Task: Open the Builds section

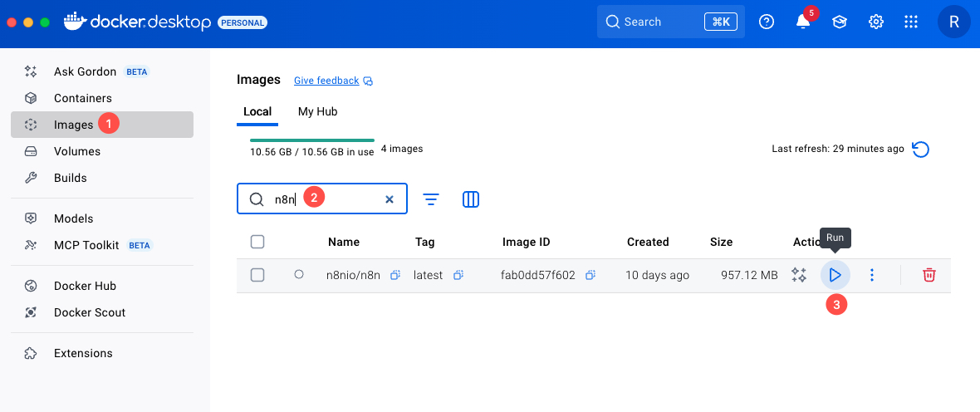Action: (102, 178)
